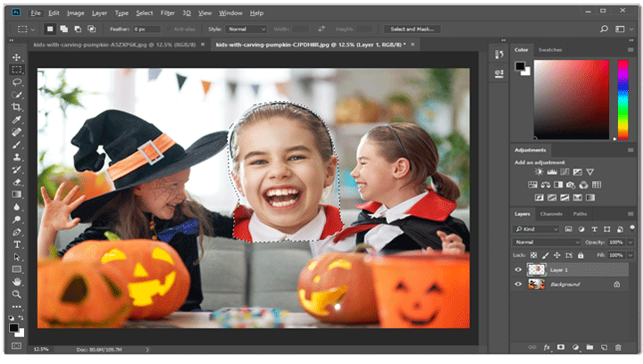Image resolution: width=643 pixels, height=364 pixels.
Task: Activate the horizontal Type tool
Action: [x=17, y=244]
